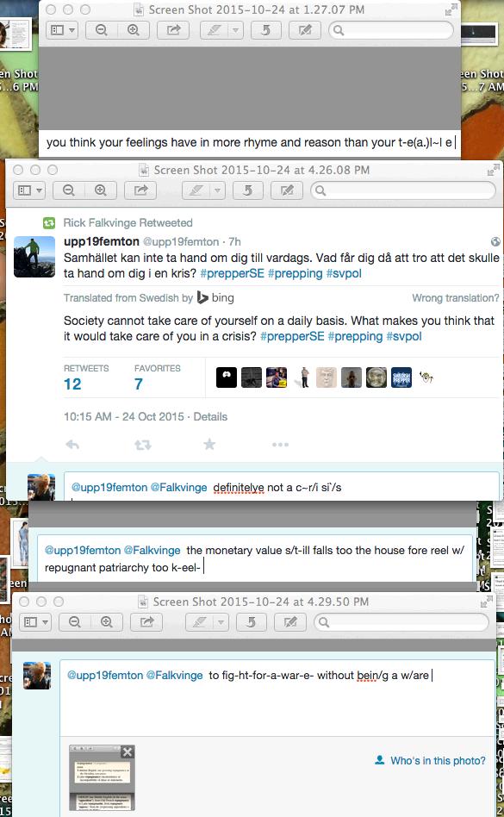
Task: Click Rick Falkvinge Retweeted label
Action: (128, 223)
